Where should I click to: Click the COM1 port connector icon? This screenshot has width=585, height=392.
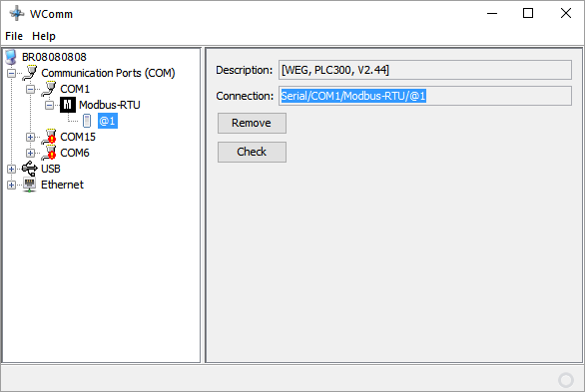49,89
